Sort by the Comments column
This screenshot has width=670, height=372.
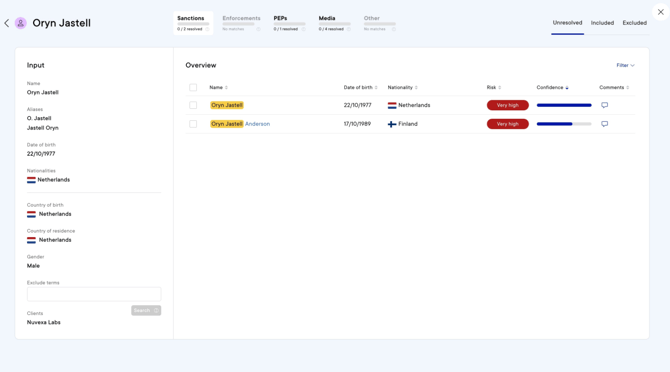point(614,88)
